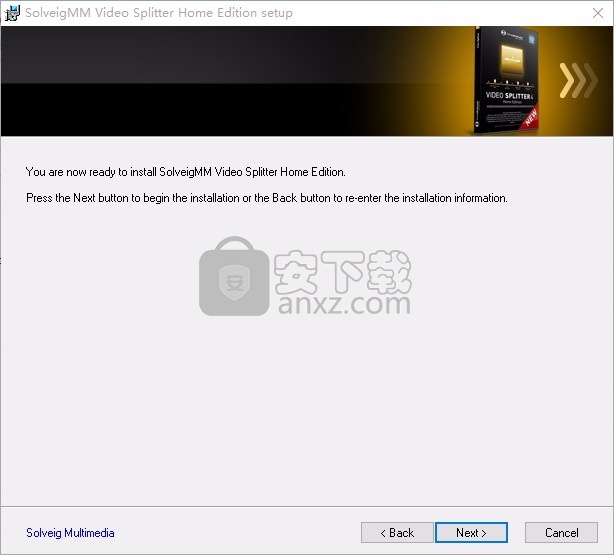Click the 'You are now ready to install' text
Screen dimensions: 614x555
pyautogui.click(x=186, y=172)
